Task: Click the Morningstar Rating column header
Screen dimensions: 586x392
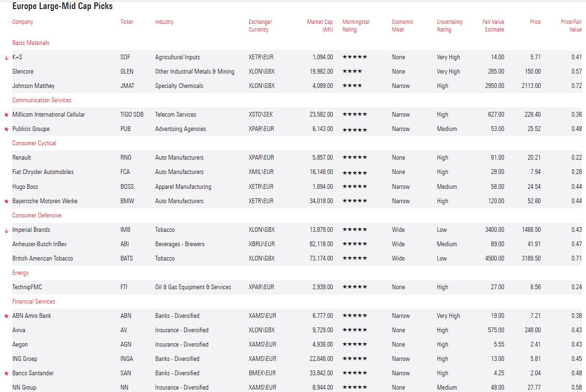Action: pyautogui.click(x=356, y=26)
